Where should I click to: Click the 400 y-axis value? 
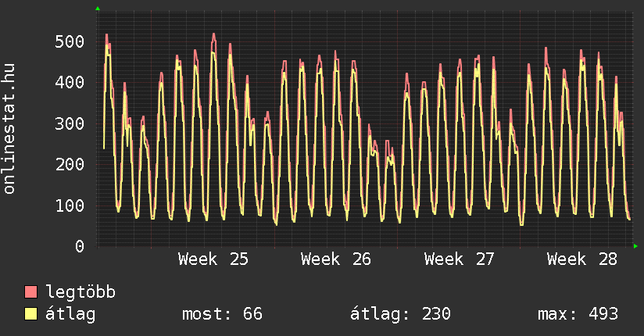point(70,82)
